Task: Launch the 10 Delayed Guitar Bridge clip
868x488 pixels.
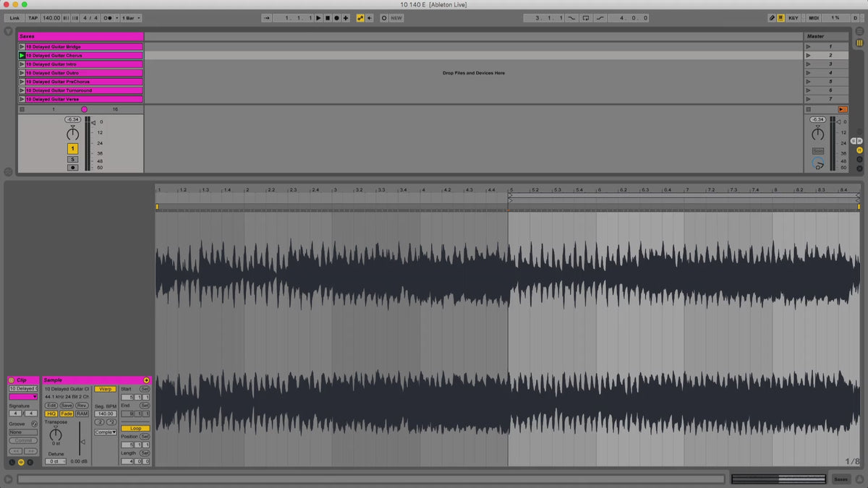Action: [22, 47]
